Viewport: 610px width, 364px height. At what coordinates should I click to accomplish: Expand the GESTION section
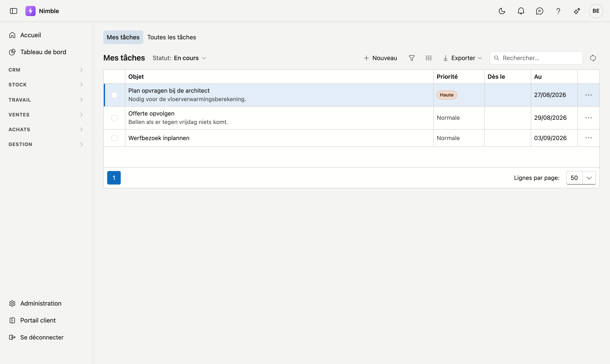(46, 144)
